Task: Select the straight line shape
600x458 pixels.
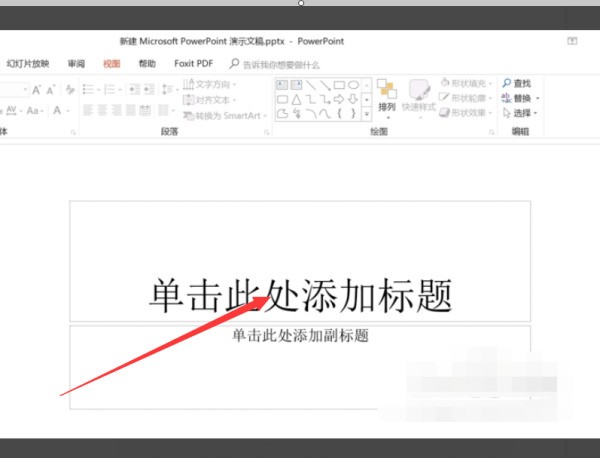Action: (311, 85)
